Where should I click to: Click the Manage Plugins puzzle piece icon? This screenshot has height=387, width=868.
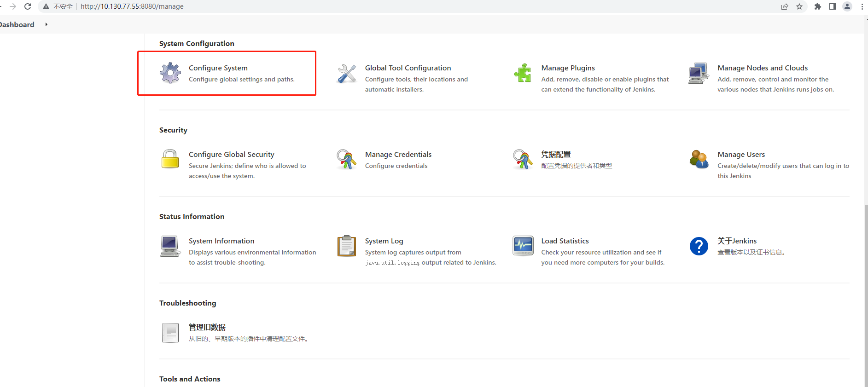[x=523, y=73]
